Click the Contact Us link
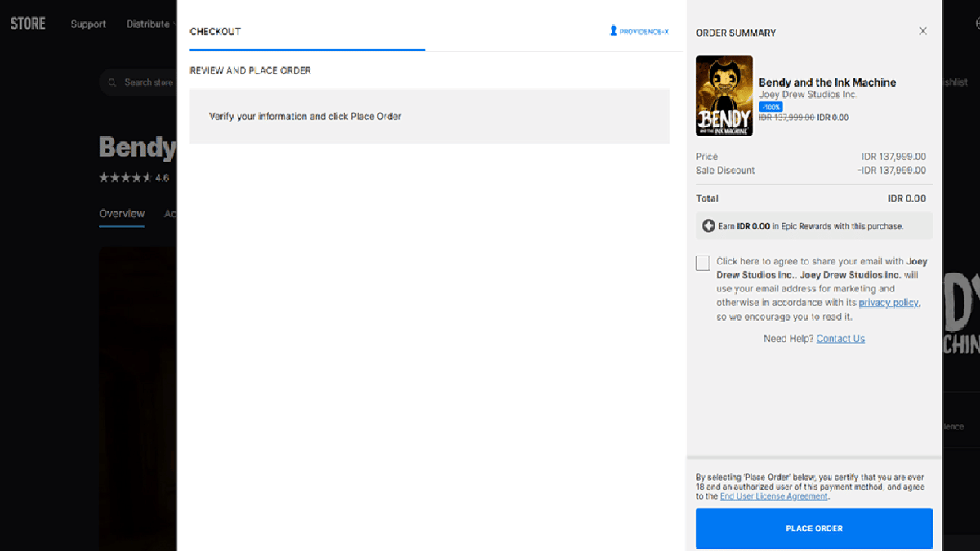Screen dimensions: 980x551 pyautogui.click(x=840, y=338)
